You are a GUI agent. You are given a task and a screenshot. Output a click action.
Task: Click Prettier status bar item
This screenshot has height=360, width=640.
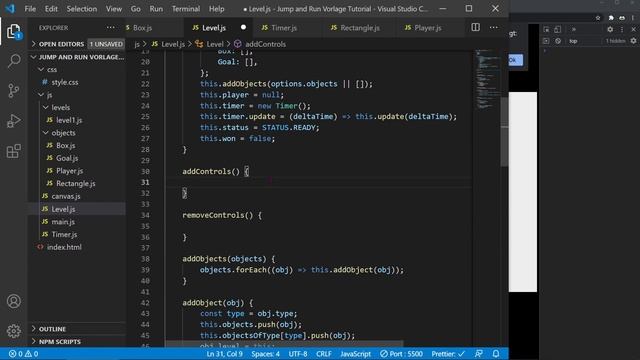[x=448, y=354]
